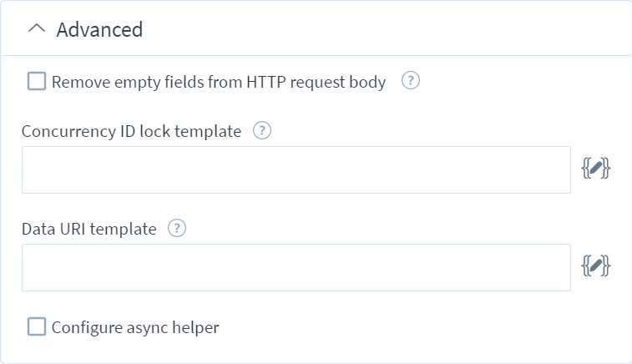Click the Concurrency ID lock template label
The height and width of the screenshot is (364, 632).
(x=131, y=131)
